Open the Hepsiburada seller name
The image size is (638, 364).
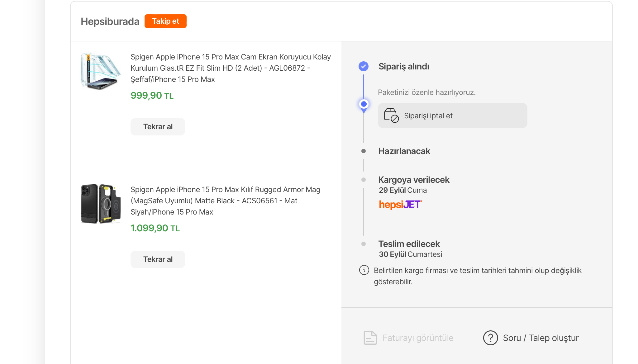click(110, 21)
